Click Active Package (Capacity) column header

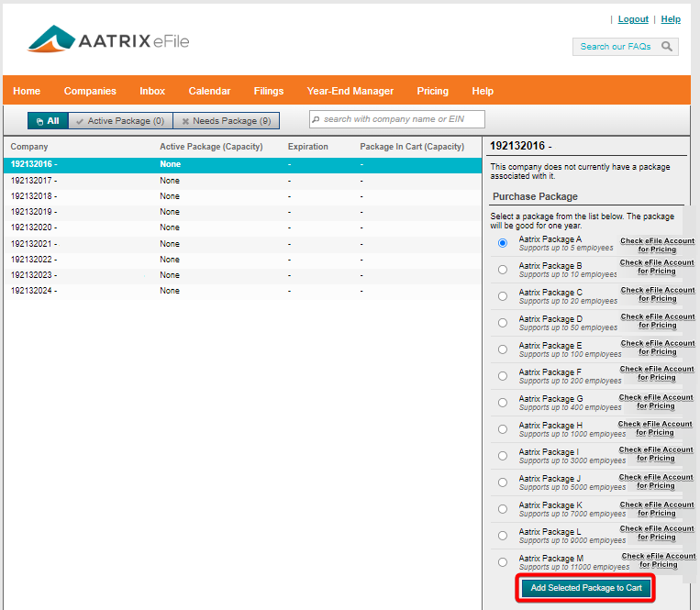pos(211,147)
